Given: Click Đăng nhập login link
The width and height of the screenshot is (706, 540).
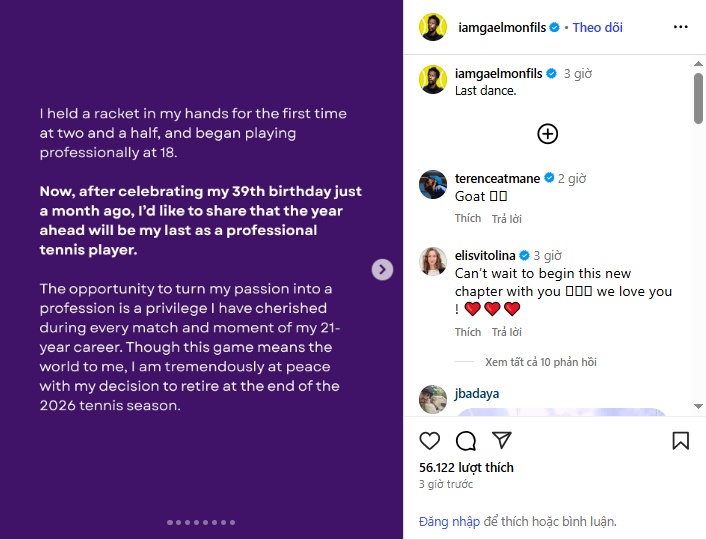Looking at the screenshot, I should point(449,521).
